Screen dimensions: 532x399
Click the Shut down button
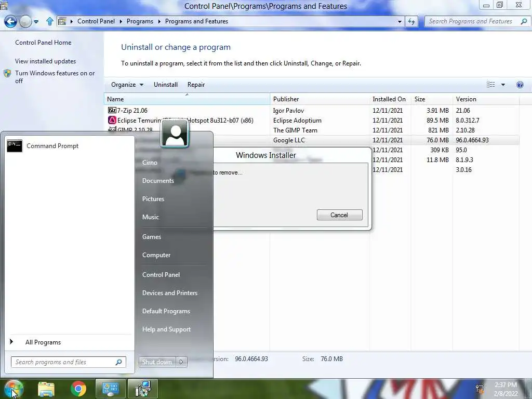(157, 362)
